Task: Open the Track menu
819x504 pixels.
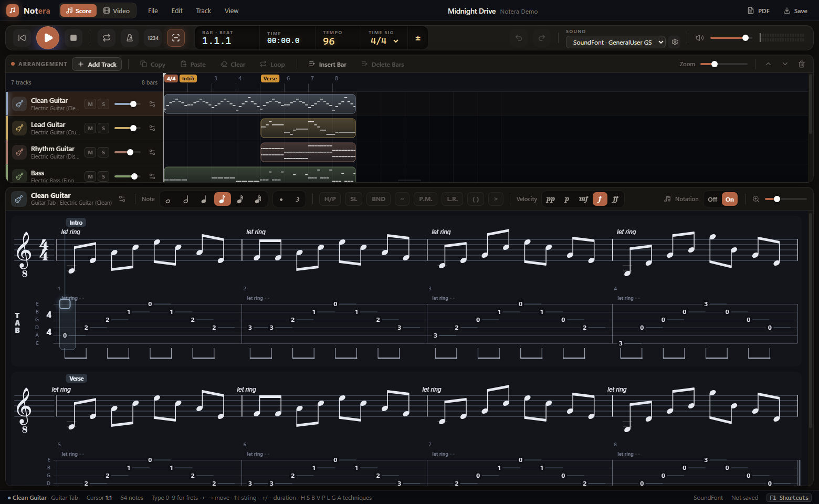Action: 203,10
